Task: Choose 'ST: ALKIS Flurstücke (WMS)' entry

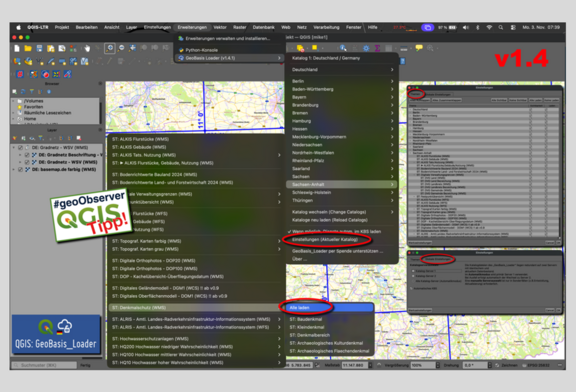Action: pos(197,139)
